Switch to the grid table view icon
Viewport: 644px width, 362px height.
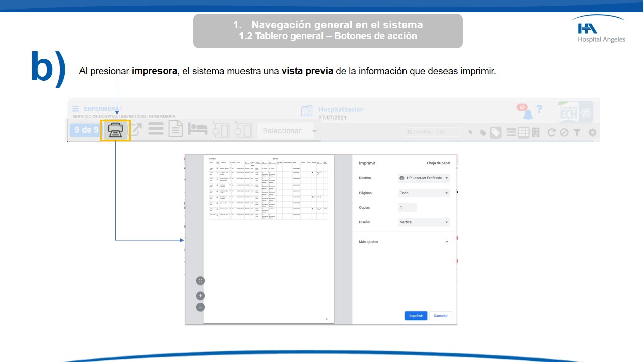[x=523, y=132]
